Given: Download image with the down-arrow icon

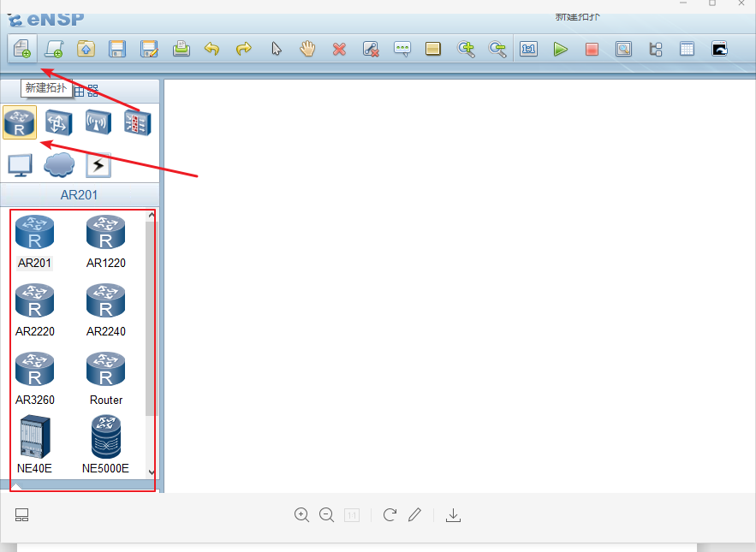Looking at the screenshot, I should 453,515.
